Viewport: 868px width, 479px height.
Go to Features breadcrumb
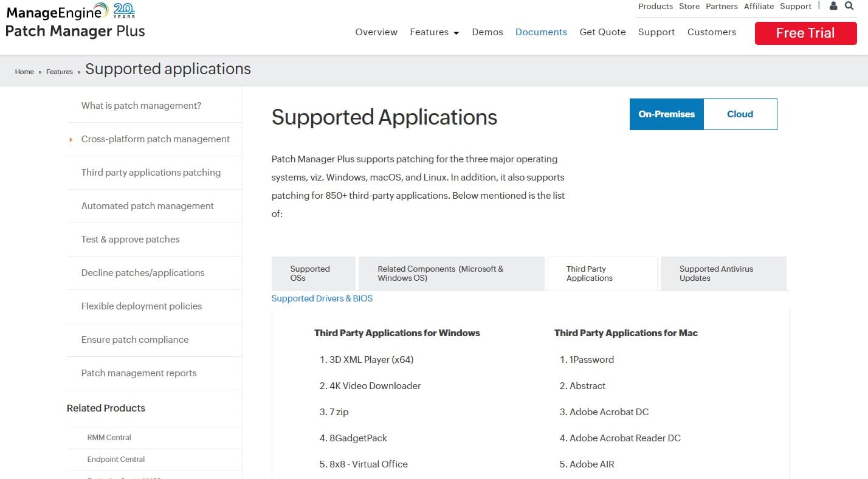[60, 72]
